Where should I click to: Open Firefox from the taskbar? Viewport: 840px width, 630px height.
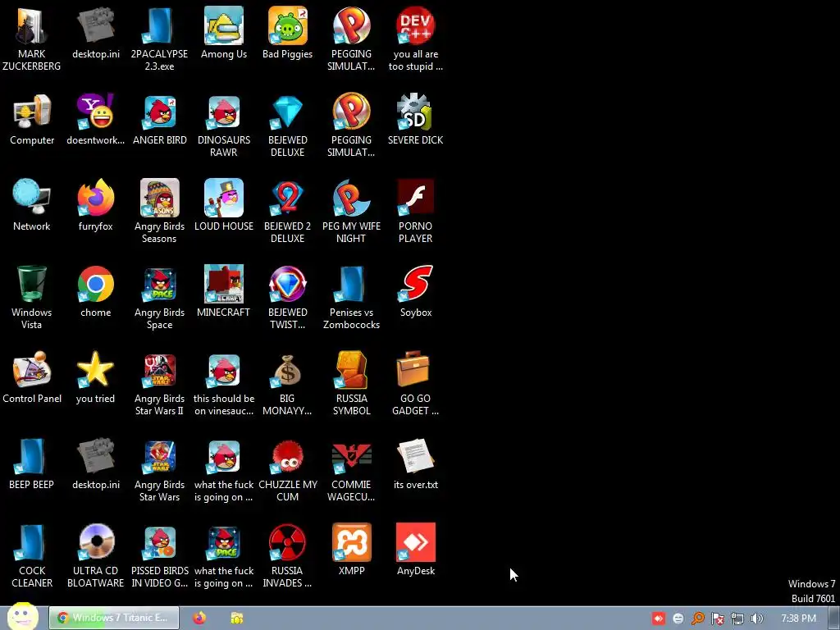click(199, 618)
